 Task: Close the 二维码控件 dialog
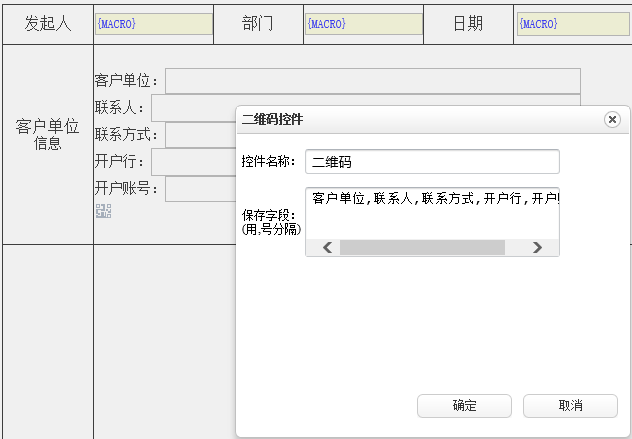click(x=612, y=119)
